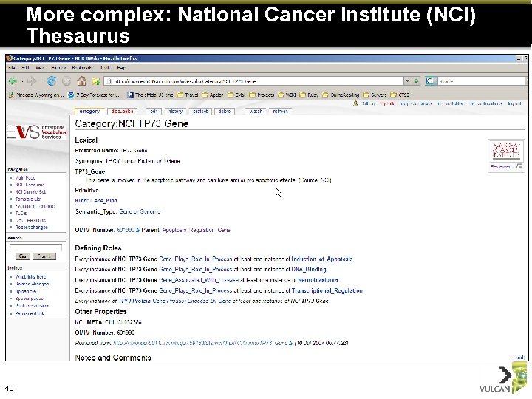Open the Official US time bookmark

[150, 95]
